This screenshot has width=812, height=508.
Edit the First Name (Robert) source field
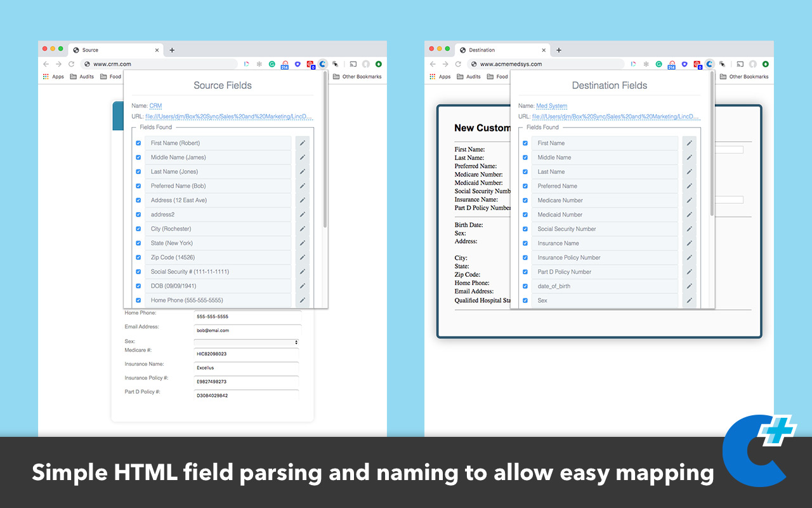[x=303, y=143]
